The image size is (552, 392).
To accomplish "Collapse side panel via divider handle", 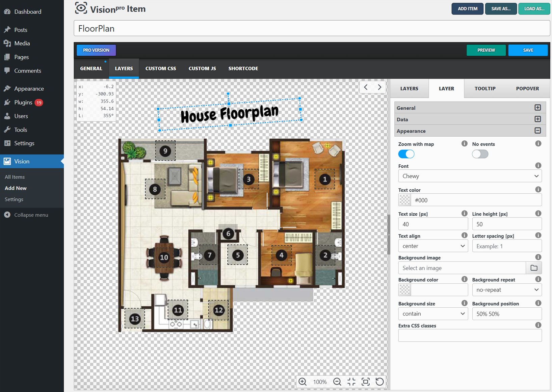I will click(389, 234).
